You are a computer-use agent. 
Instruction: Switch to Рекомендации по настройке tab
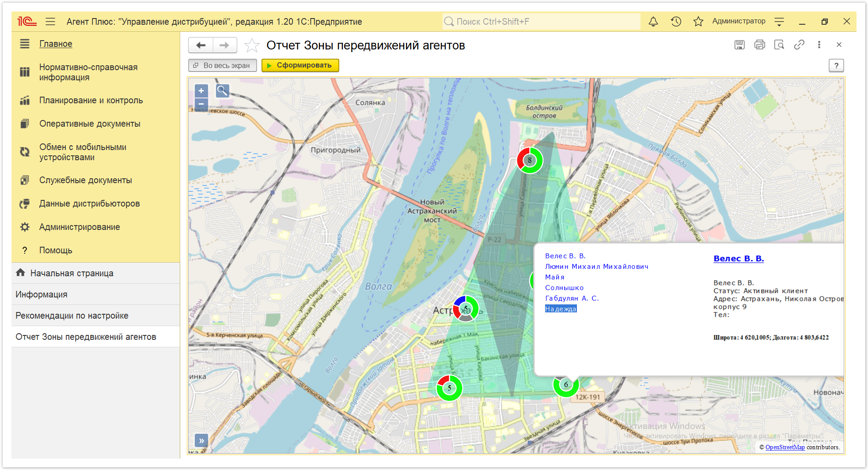coord(96,316)
